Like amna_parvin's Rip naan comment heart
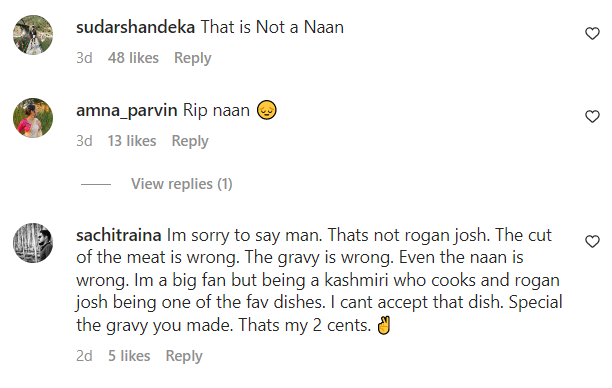612x388 pixels. click(592, 116)
